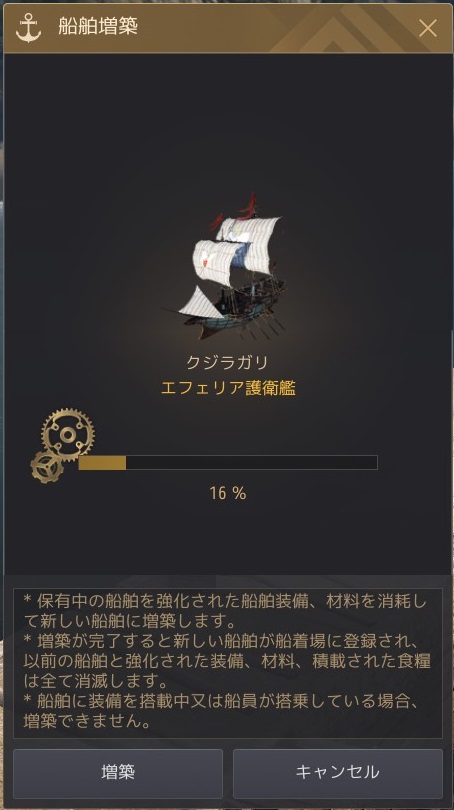Click the third note ending 増築できません

(x=223, y=711)
